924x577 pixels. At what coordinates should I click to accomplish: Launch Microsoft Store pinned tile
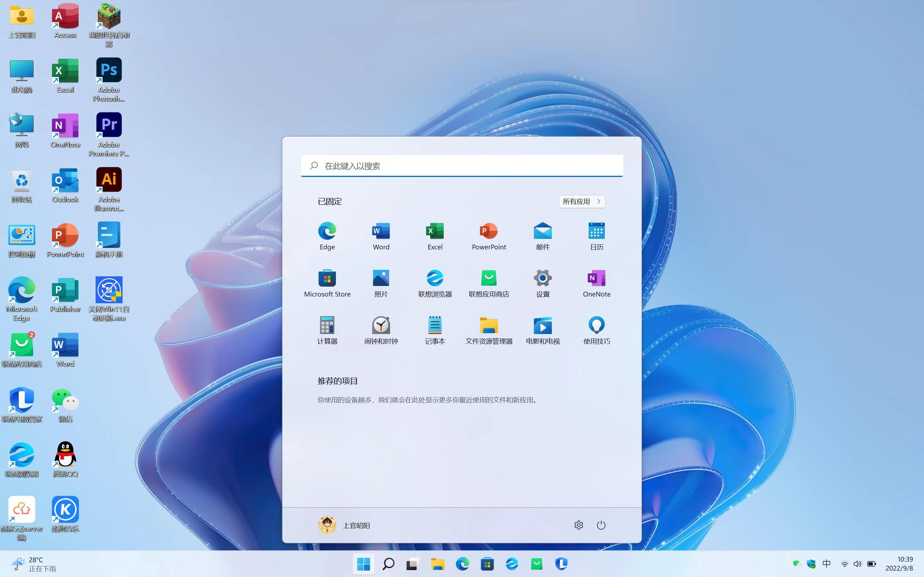pyautogui.click(x=327, y=283)
